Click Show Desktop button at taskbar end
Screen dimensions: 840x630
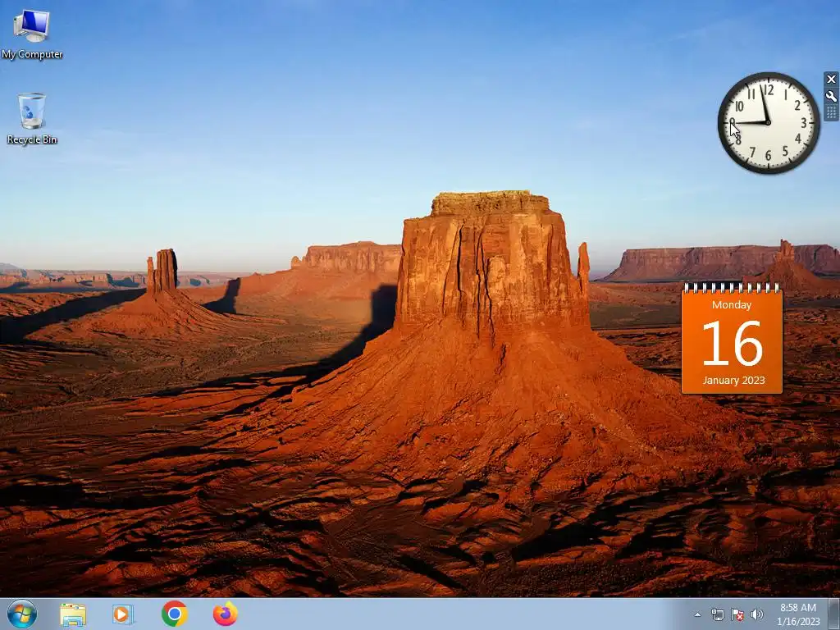point(834,614)
